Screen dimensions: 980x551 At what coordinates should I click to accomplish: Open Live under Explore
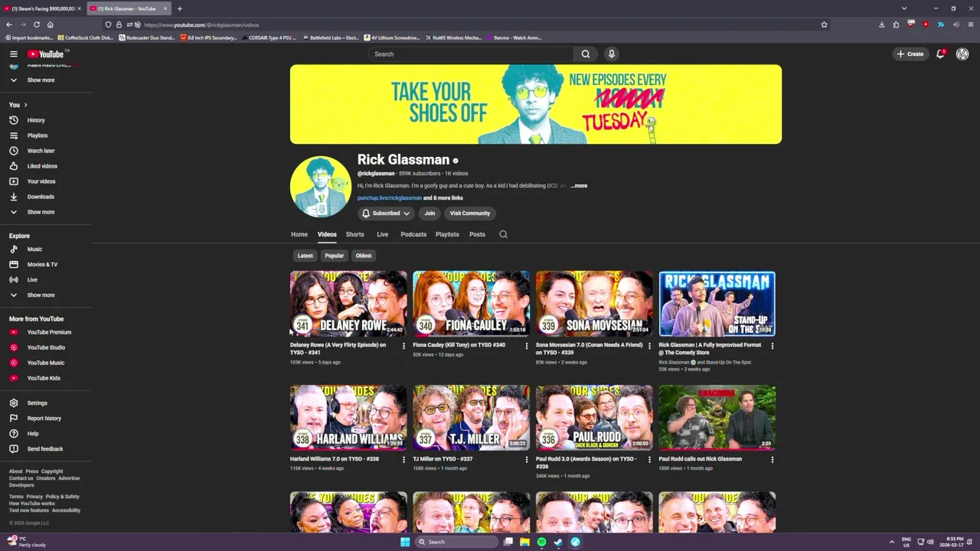(32, 279)
